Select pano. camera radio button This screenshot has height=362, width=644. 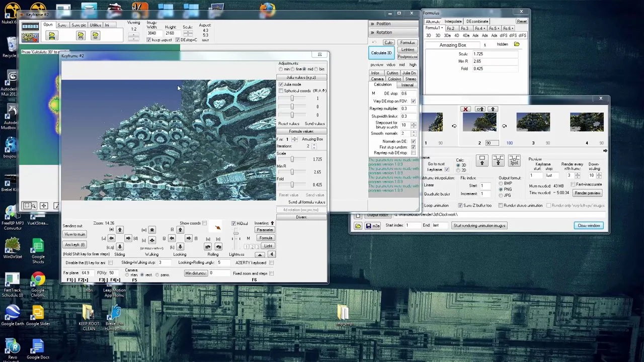point(157,275)
